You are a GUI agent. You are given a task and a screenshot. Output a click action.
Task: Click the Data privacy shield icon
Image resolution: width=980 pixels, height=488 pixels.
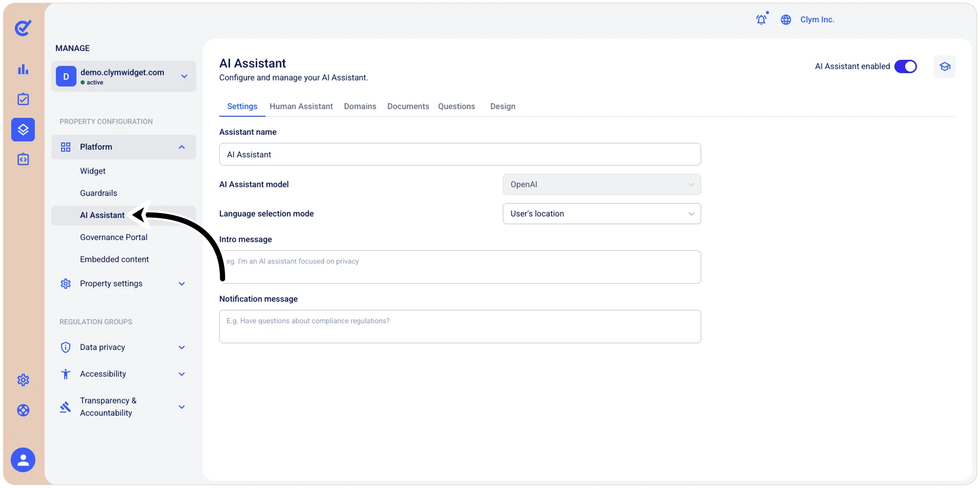point(65,347)
